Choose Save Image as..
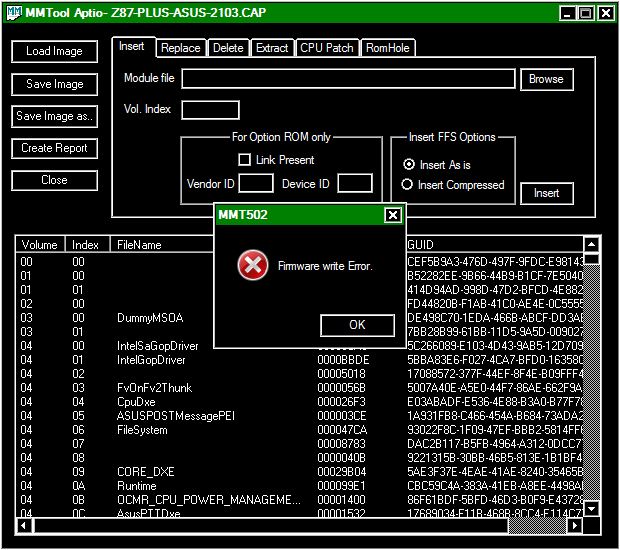 coord(55,116)
